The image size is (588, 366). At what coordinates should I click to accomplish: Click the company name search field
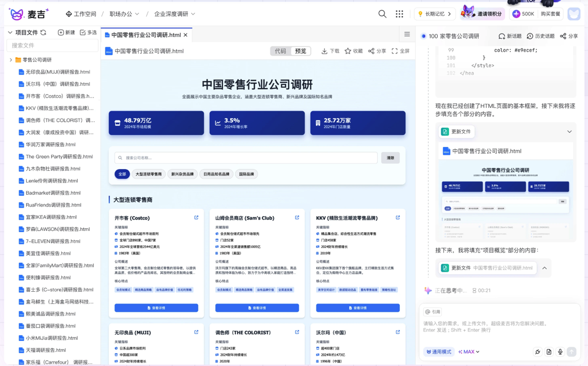tap(246, 158)
